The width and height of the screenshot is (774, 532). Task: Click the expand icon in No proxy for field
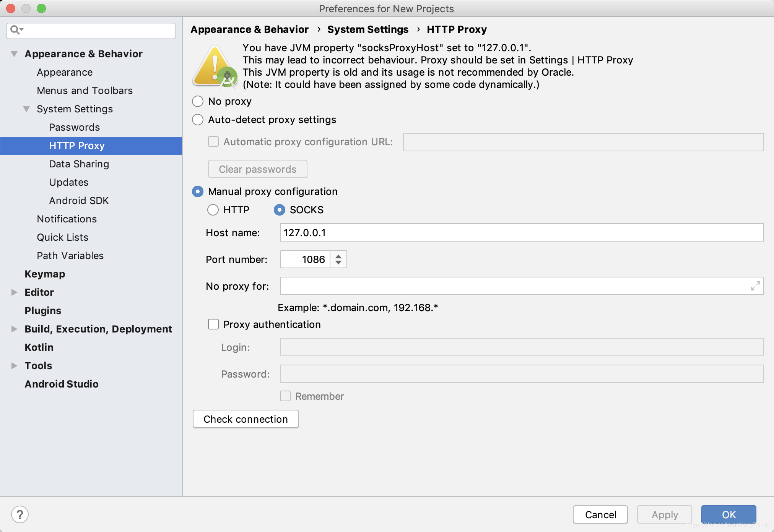point(755,286)
